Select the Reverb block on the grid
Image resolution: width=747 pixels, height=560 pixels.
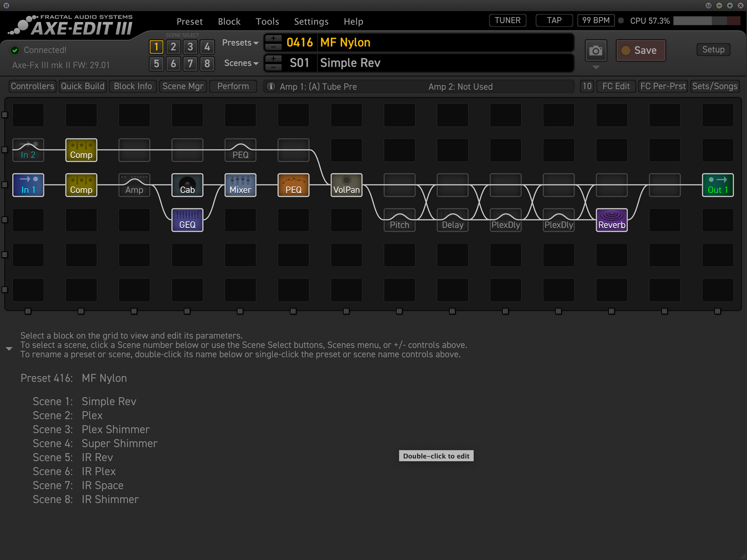[612, 220]
